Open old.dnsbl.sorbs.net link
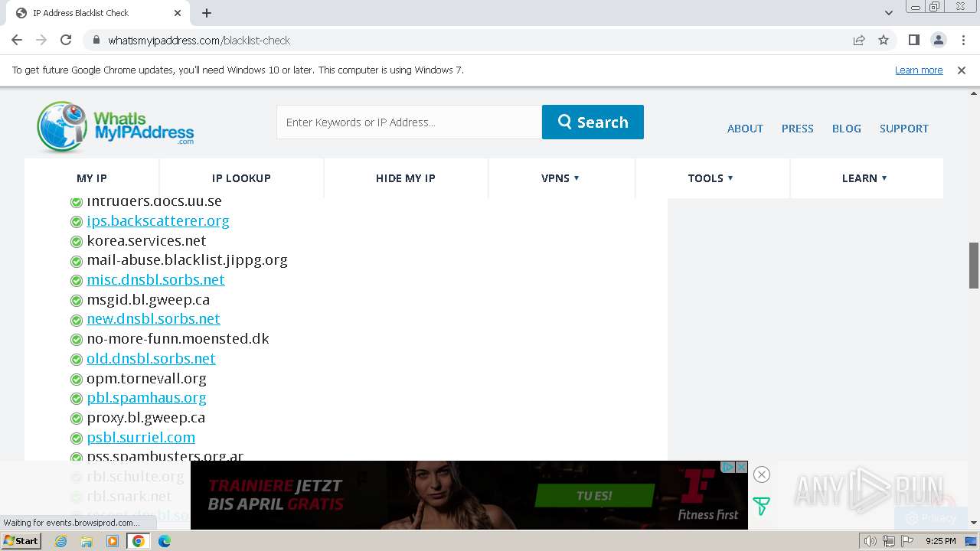Screen dimensions: 980x551 (151, 359)
